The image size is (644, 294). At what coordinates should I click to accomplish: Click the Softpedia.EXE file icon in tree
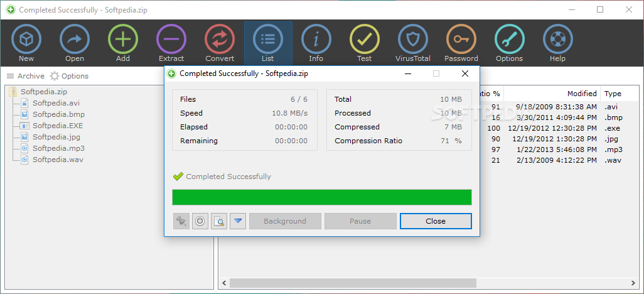pos(24,126)
